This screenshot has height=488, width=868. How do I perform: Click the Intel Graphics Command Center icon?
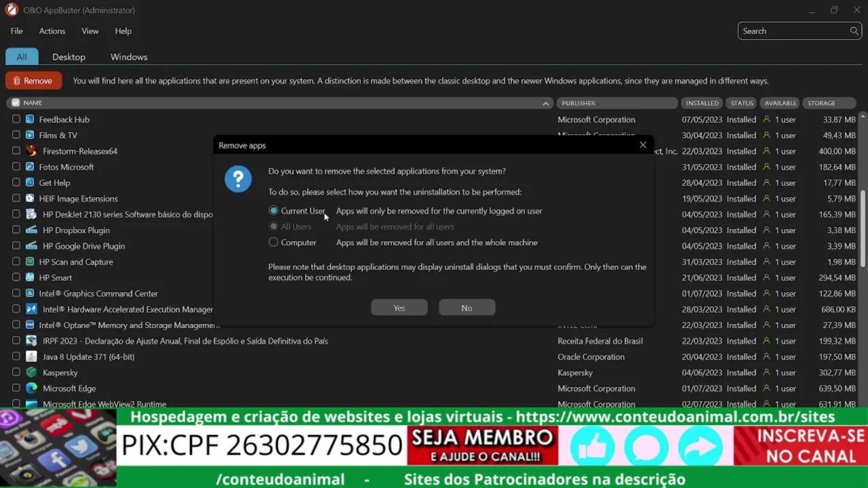tap(30, 293)
